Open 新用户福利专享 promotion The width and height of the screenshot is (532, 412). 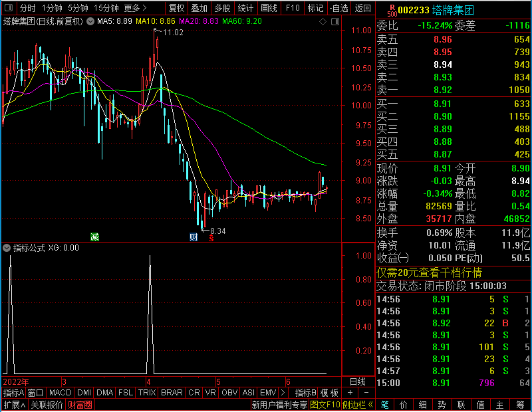[279, 405]
